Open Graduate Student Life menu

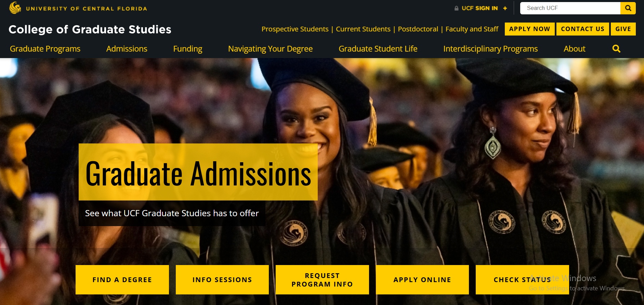(378, 49)
